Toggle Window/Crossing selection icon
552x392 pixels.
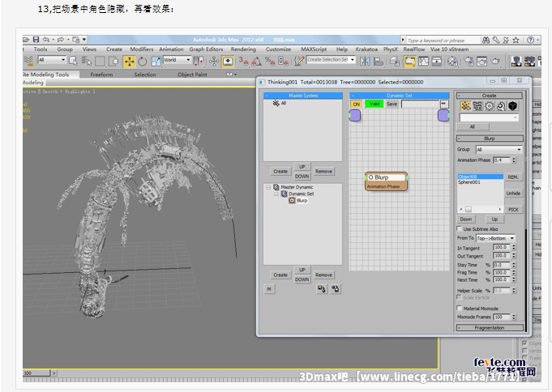coord(113,62)
